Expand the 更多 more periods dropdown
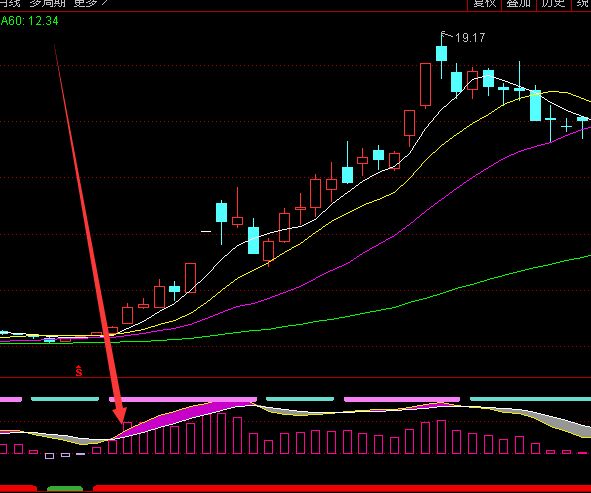This screenshot has height=493, width=591. point(91,3)
